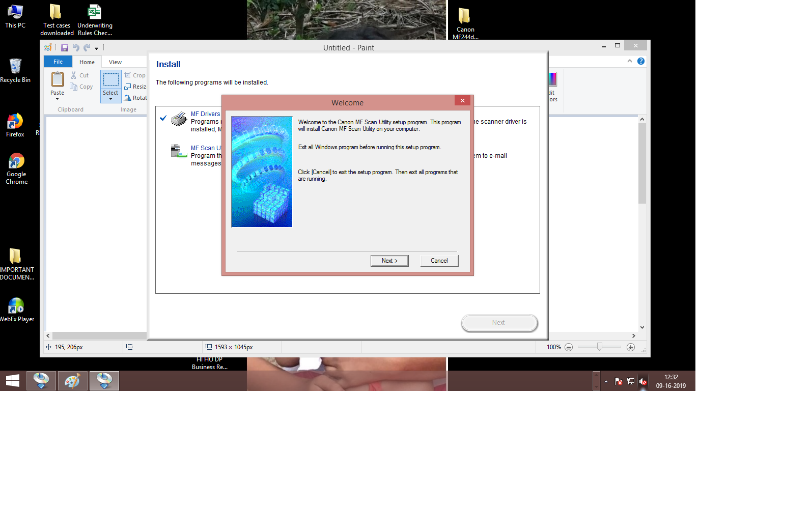Click the muted volume tray icon
The image size is (811, 532).
tap(643, 381)
